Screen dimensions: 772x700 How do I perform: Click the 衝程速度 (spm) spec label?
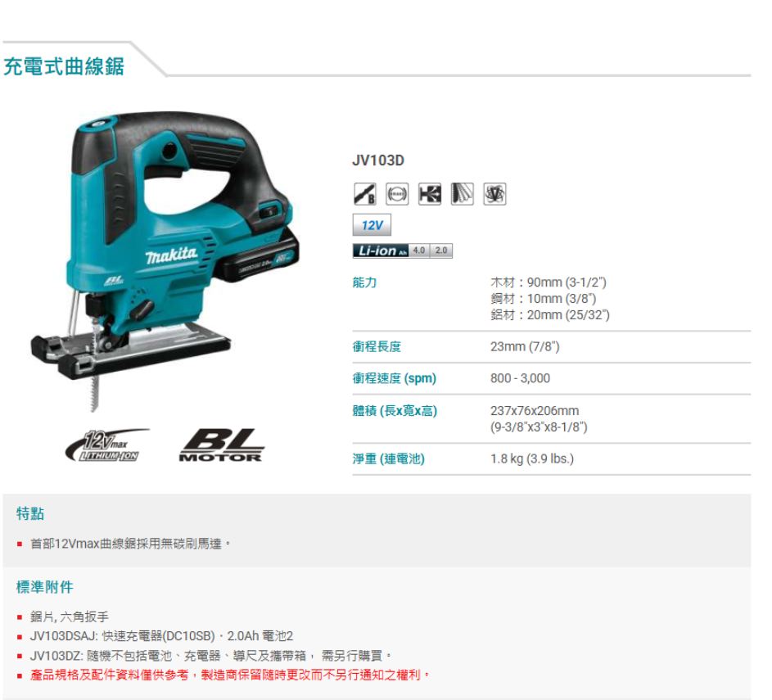[x=395, y=378]
